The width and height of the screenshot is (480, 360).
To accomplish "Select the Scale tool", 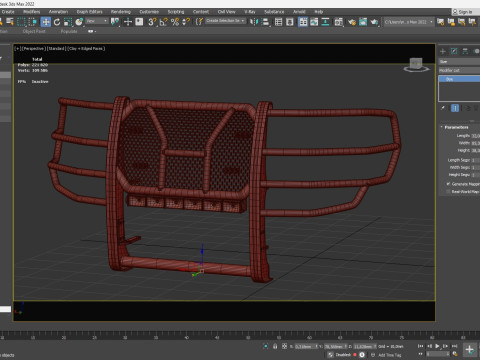I will [68, 22].
